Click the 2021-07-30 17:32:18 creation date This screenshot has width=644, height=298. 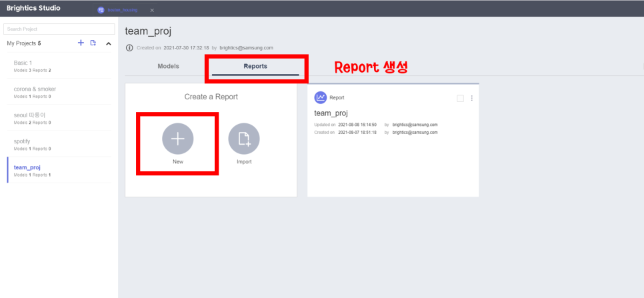click(186, 47)
